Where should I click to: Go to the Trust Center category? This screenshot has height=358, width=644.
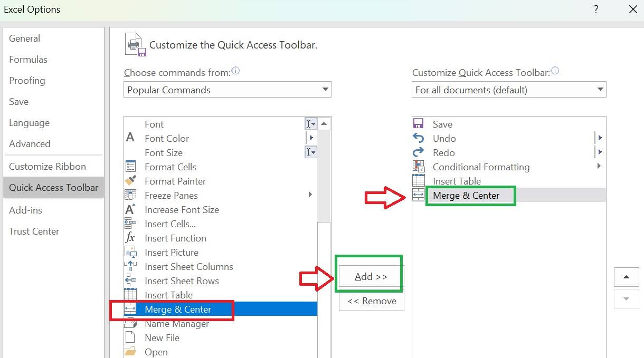tap(34, 231)
